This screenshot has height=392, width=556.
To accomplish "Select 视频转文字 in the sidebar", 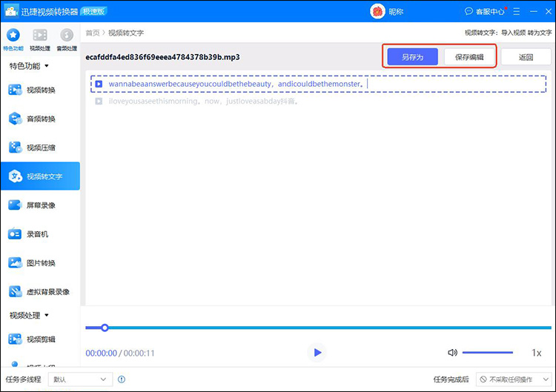I will 41,176.
